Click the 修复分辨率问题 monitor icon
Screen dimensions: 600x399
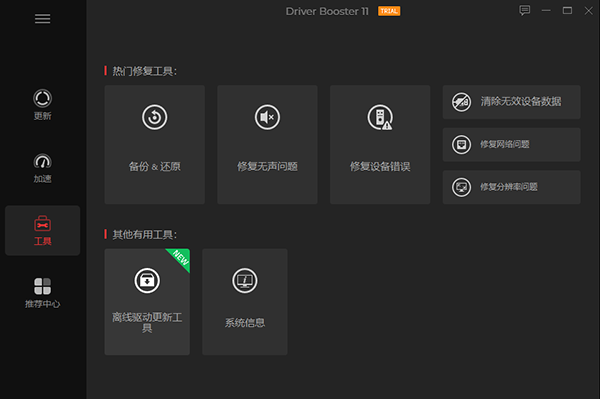461,187
